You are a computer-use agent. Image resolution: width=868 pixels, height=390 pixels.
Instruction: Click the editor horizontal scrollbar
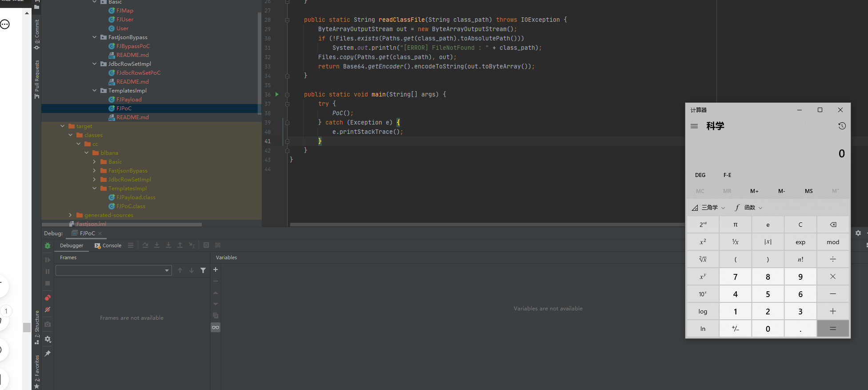(x=488, y=225)
